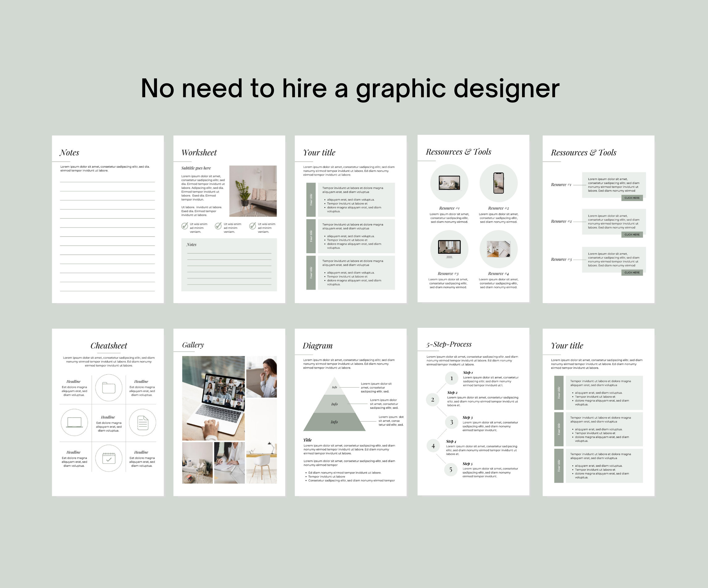708x588 pixels.
Task: Click the laptop icon on the Cheatsheet
Action: [74, 423]
